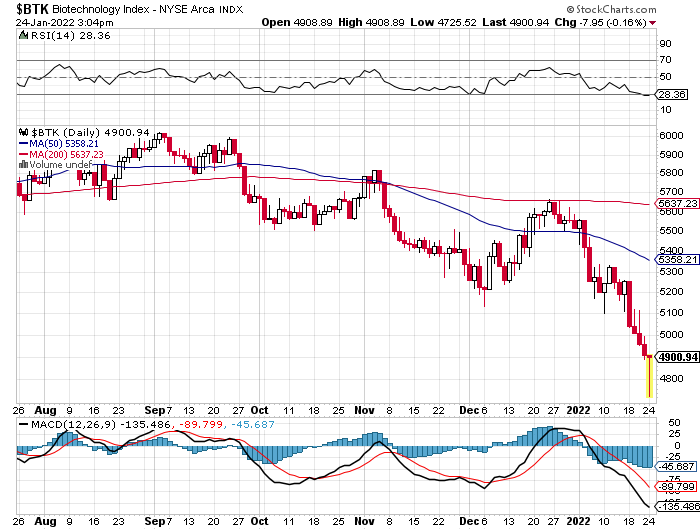Click the $BTK candlestick legend icon
This screenshot has height=530, width=700.
23,132
